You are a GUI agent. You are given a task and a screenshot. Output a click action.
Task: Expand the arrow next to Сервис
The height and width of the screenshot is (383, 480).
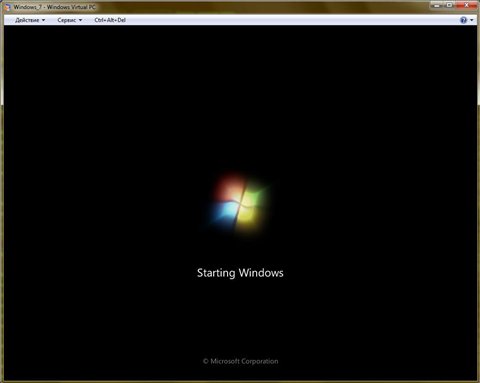(80, 20)
